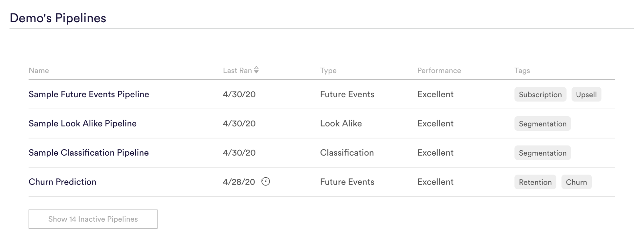Click the clock icon beside 4/28/20
The image size is (644, 239).
click(x=265, y=182)
